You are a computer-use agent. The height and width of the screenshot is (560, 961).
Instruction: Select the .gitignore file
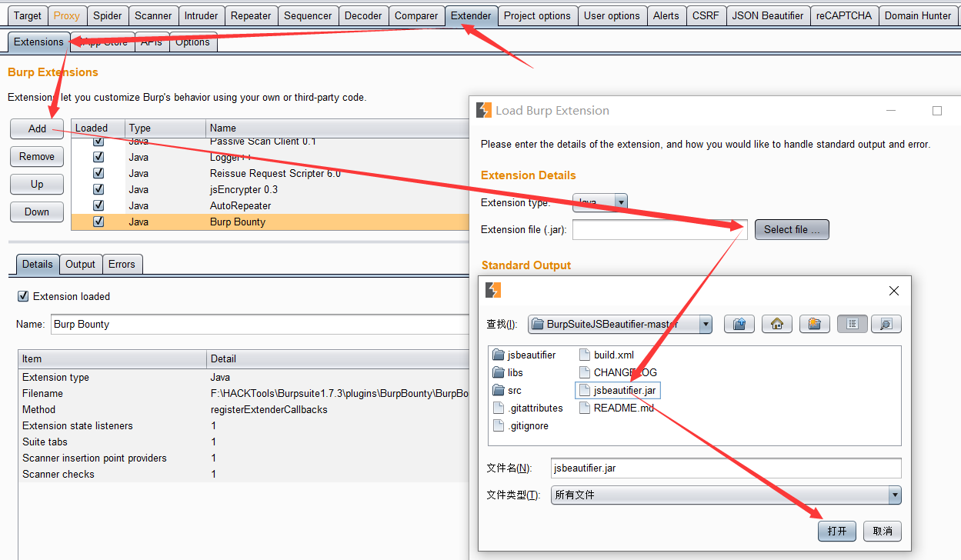521,425
